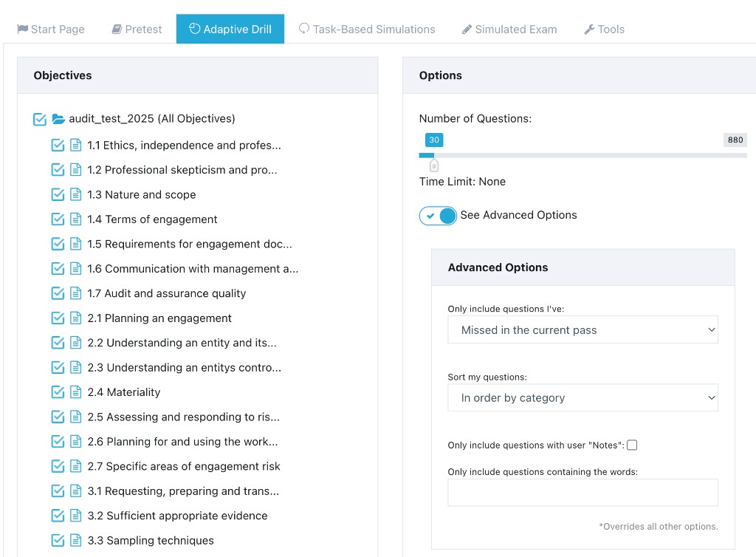Screen dimensions: 756x557
Task: Click the '30' slider value label
Action: click(x=434, y=140)
